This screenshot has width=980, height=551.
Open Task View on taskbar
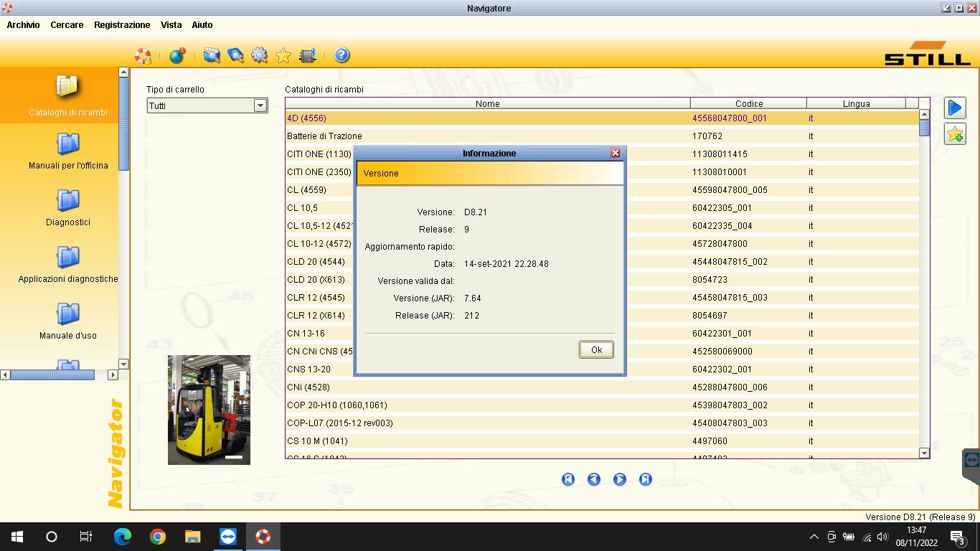click(86, 537)
